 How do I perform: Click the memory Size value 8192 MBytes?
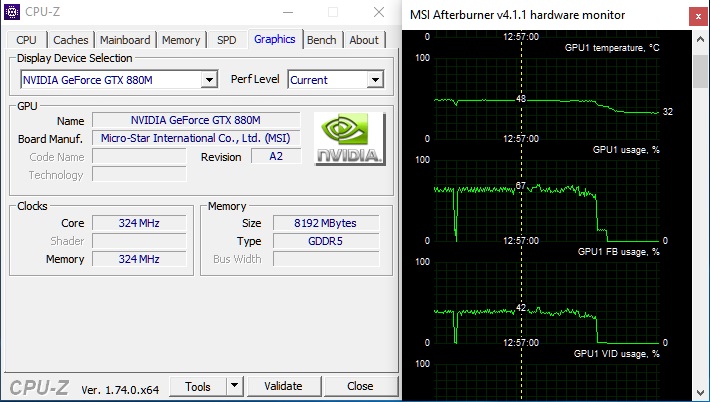tap(326, 223)
